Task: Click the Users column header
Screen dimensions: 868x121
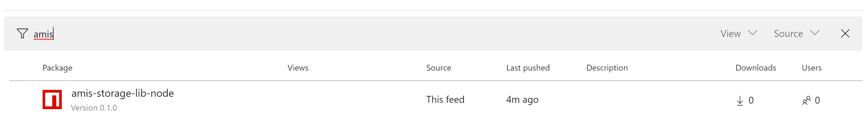Action: [811, 68]
